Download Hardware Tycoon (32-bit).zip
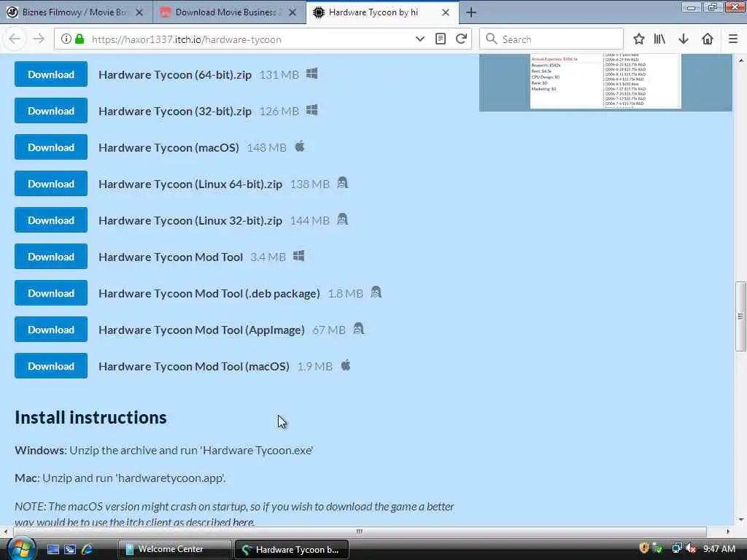 (x=51, y=111)
